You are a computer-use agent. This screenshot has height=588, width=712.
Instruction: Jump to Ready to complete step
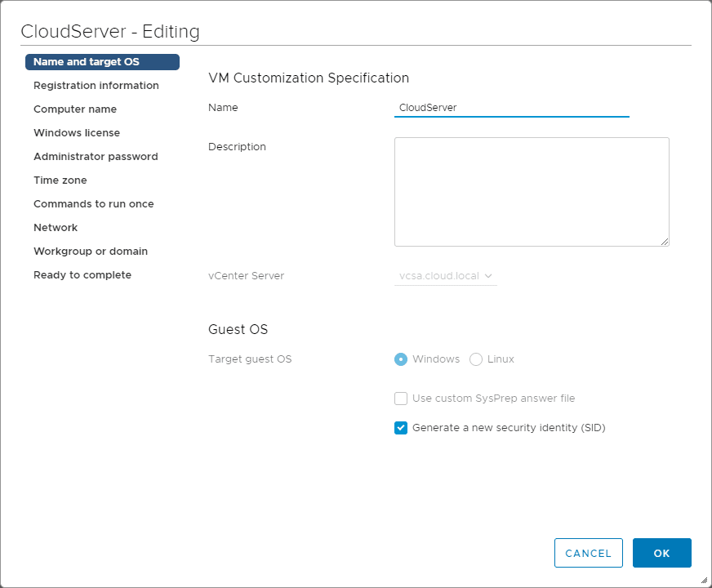coord(82,275)
